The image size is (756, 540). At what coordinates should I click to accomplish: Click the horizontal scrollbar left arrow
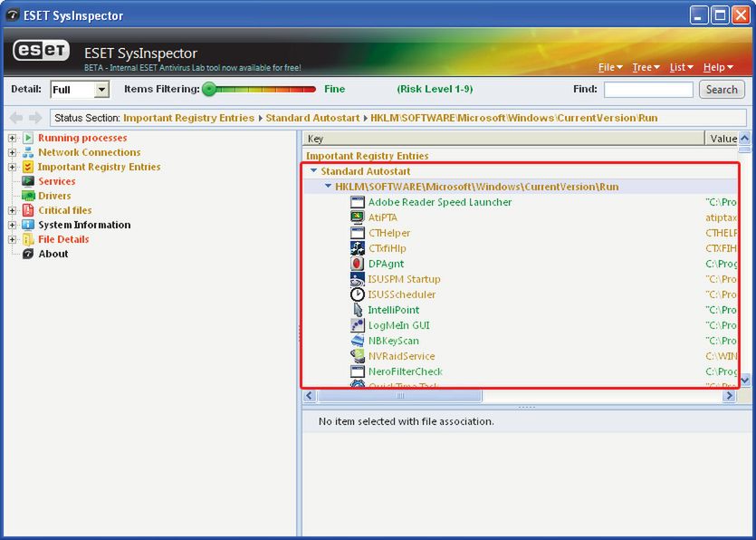click(x=310, y=396)
